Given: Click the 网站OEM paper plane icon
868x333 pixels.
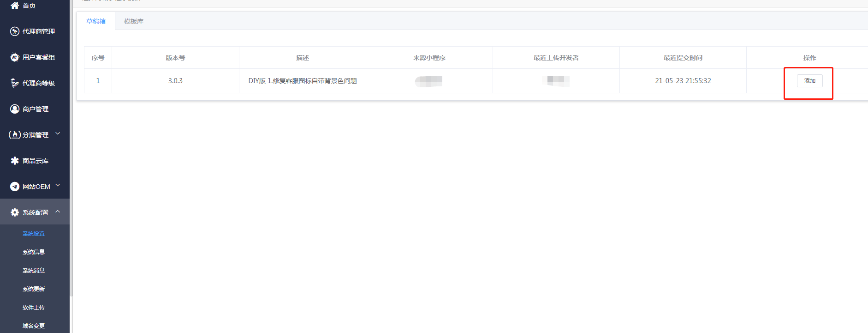Looking at the screenshot, I should pos(15,187).
